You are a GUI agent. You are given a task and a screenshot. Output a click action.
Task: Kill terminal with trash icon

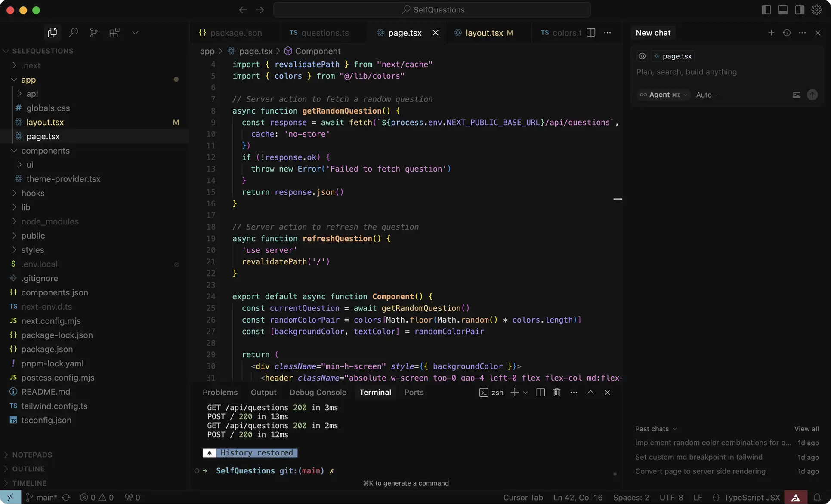pyautogui.click(x=556, y=392)
